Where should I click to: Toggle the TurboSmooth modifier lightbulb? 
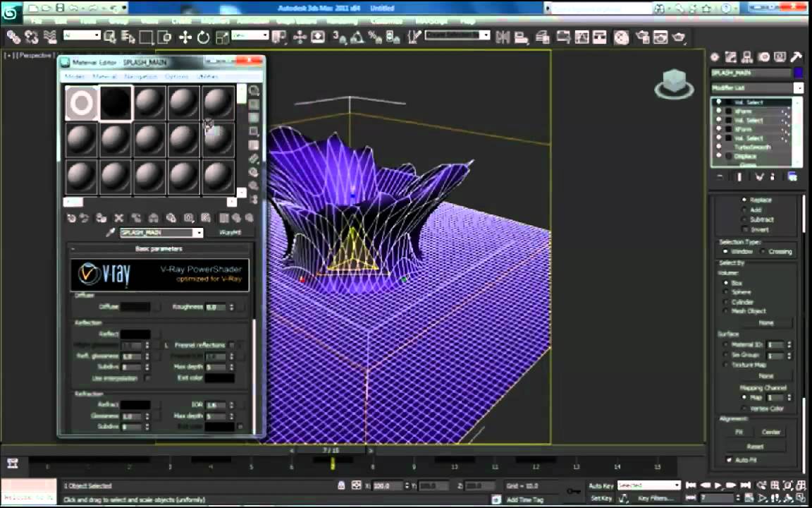coord(719,147)
